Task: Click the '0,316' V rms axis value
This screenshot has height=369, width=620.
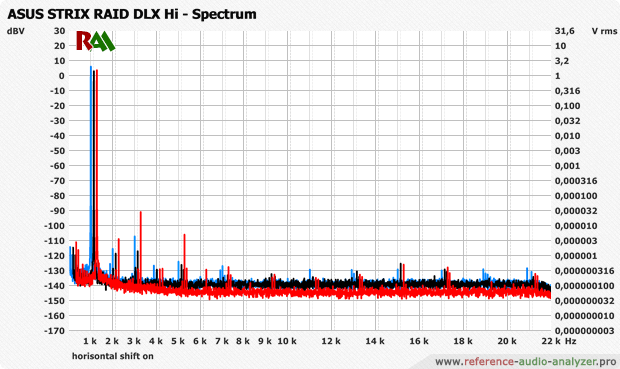Action: point(567,91)
